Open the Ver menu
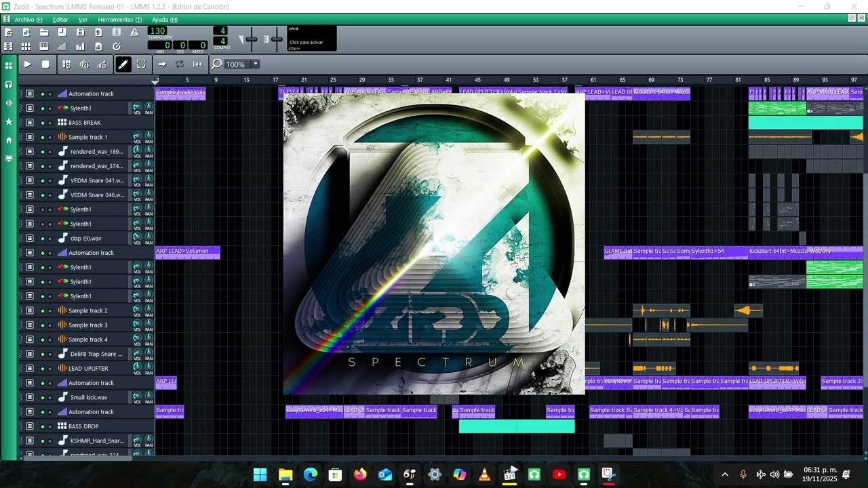This screenshot has height=488, width=868. click(x=83, y=20)
